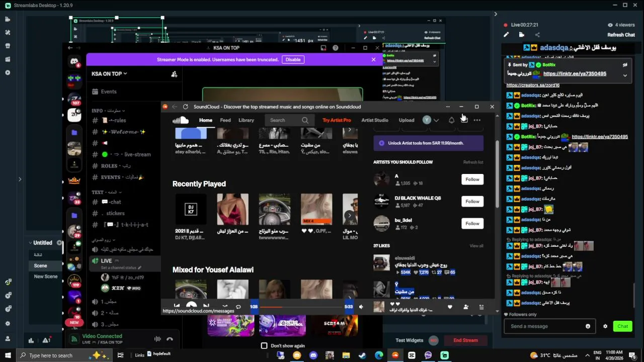The height and width of the screenshot is (362, 644).
Task: Select the New Scene item
Action: [46, 277]
